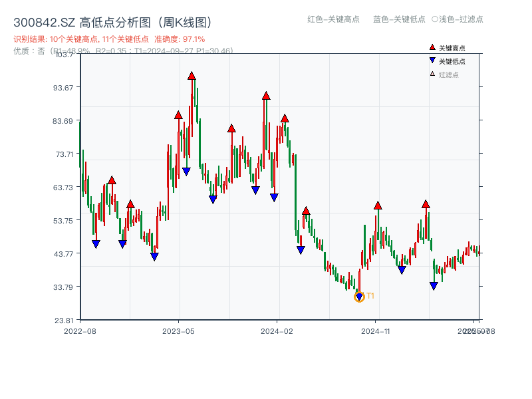Click the red key-high triangle above the 93-level peak
Screen dimensions: 532x399
[265, 96]
